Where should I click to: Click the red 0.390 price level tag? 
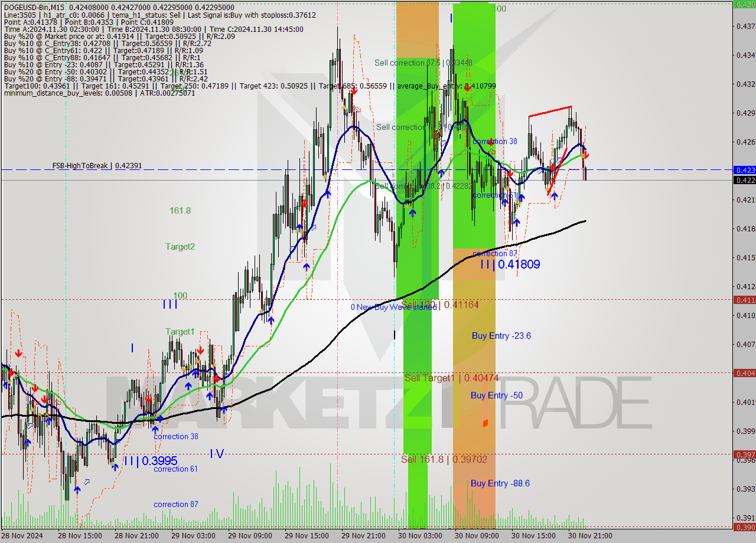(x=744, y=526)
